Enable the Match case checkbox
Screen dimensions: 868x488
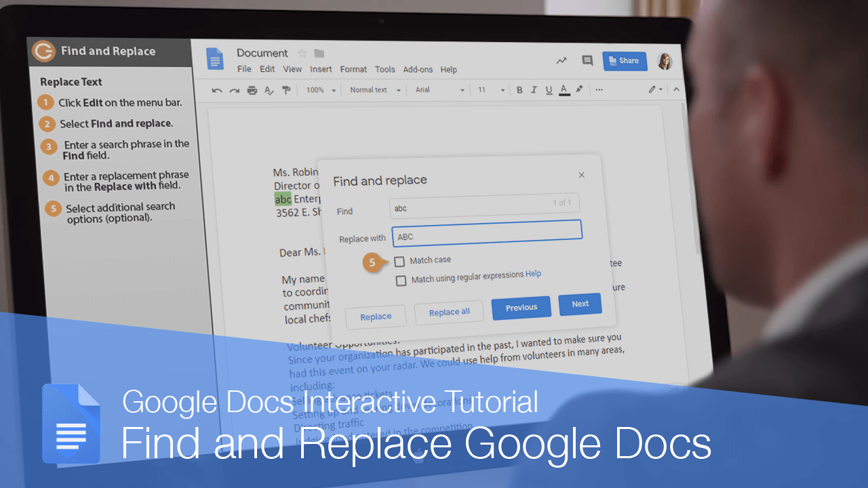(x=399, y=262)
